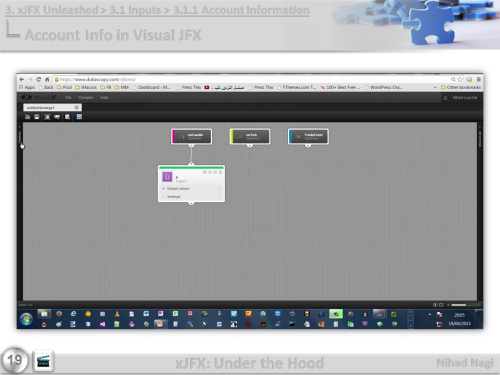This screenshot has height=375, width=500.
Task: Open the Other bookmarks folder
Action: coord(461,87)
